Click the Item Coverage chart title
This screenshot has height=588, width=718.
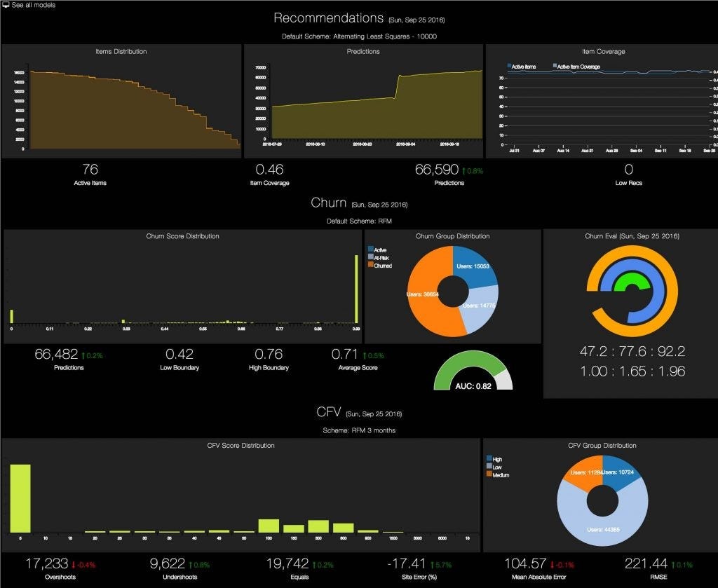click(604, 52)
